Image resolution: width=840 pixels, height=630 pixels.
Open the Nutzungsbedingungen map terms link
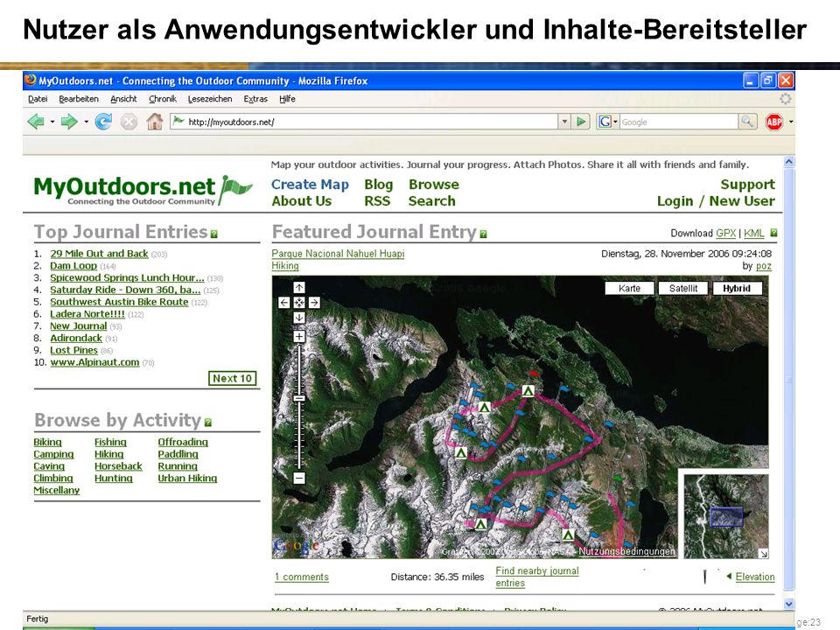pyautogui.click(x=626, y=551)
